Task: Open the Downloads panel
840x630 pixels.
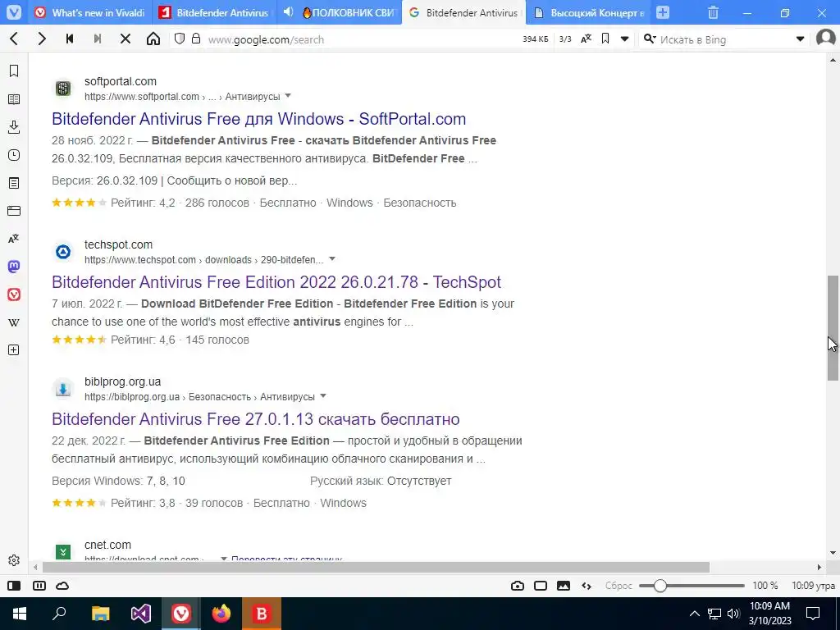Action: 14,127
